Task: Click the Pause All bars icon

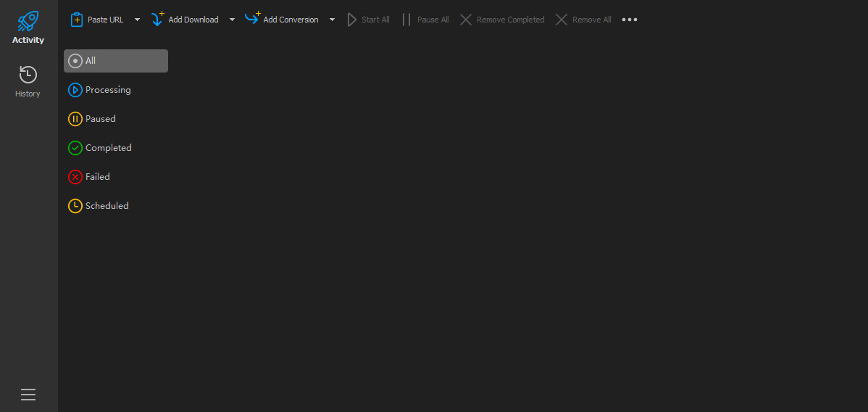Action: 406,20
